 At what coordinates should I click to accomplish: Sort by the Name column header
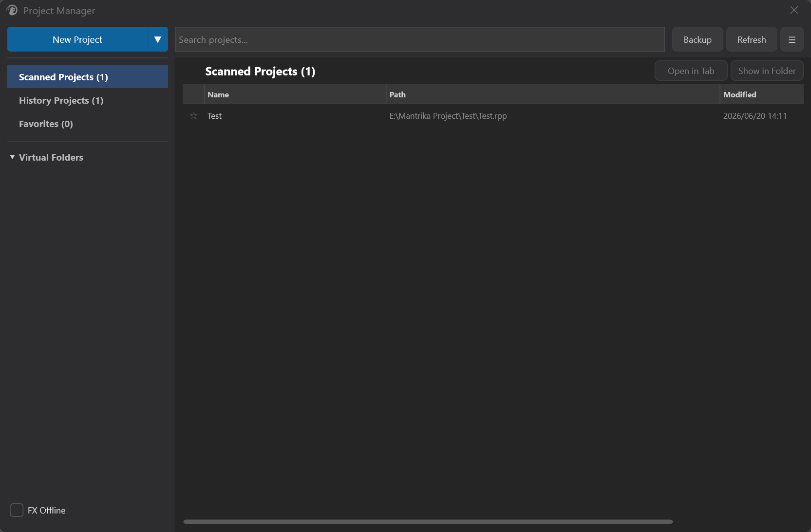coord(295,94)
